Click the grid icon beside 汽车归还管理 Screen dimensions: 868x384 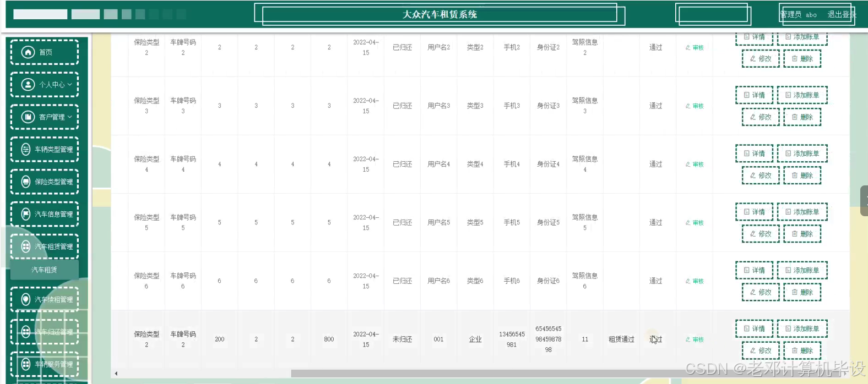point(25,332)
